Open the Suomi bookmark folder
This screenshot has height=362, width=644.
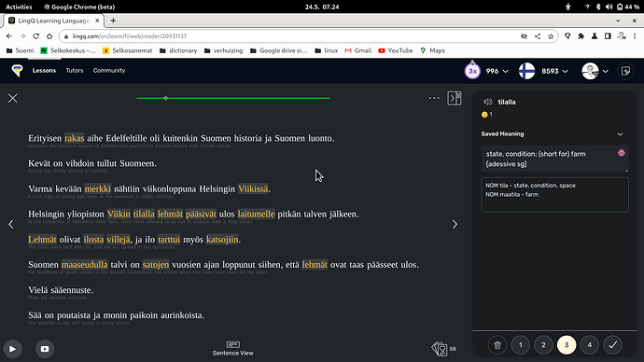pos(21,50)
